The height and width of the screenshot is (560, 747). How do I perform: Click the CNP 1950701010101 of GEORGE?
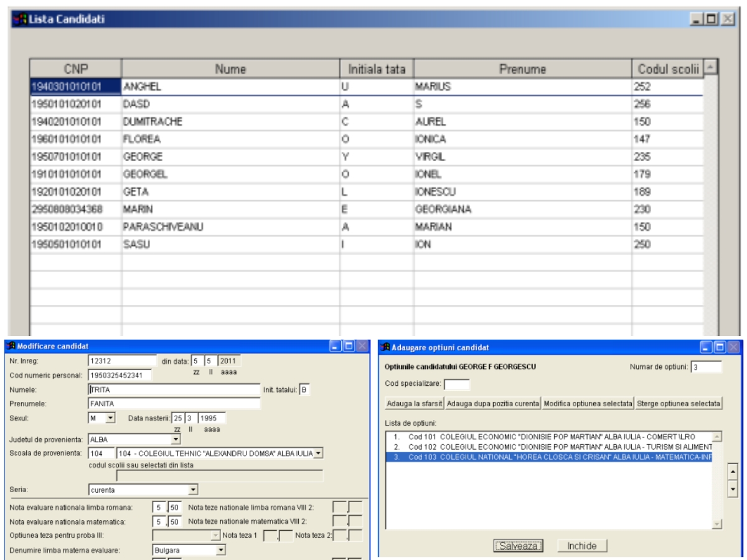pyautogui.click(x=75, y=157)
